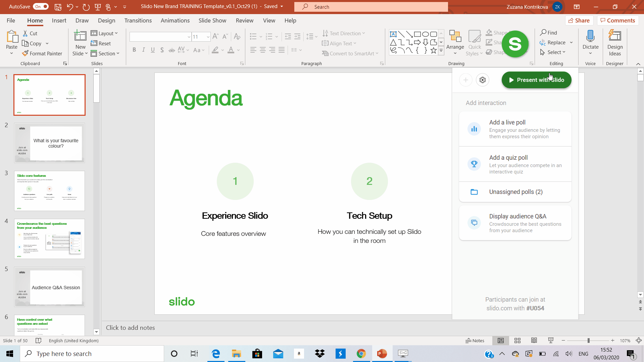Click the font color swatch button
The image size is (644, 362).
tap(231, 50)
